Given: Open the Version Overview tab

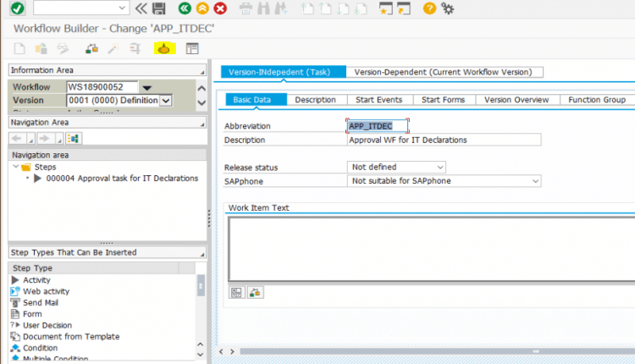Looking at the screenshot, I should [x=516, y=100].
